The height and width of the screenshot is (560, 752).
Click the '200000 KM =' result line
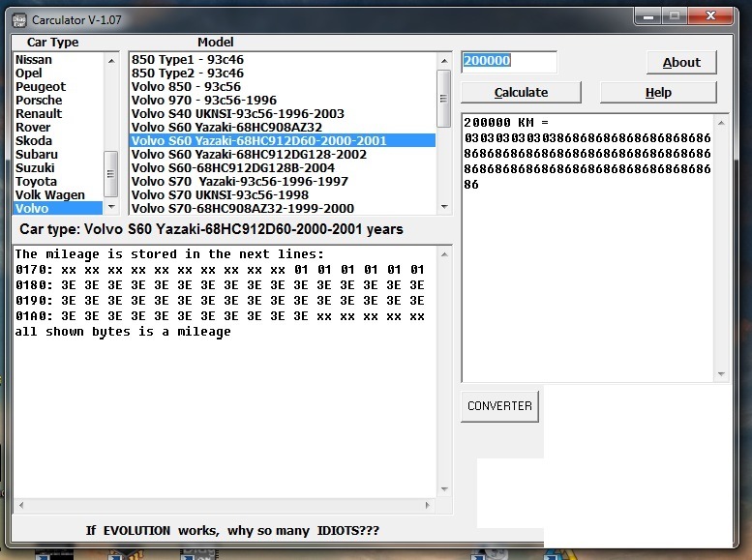pyautogui.click(x=506, y=123)
